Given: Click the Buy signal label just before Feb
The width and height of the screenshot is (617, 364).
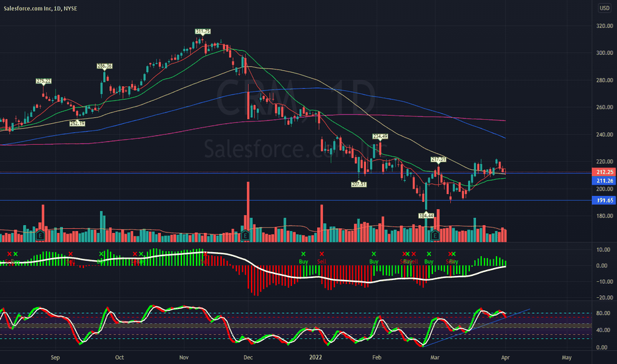Looking at the screenshot, I should [x=374, y=261].
